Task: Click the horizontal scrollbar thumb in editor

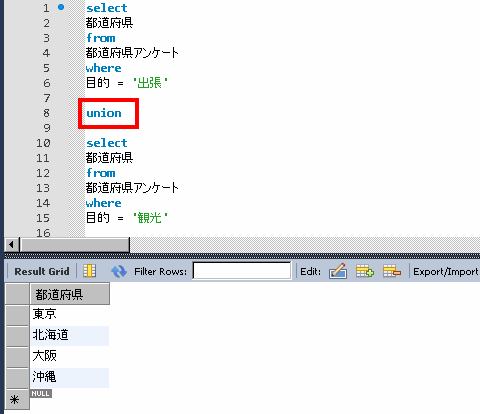Action: pos(75,245)
